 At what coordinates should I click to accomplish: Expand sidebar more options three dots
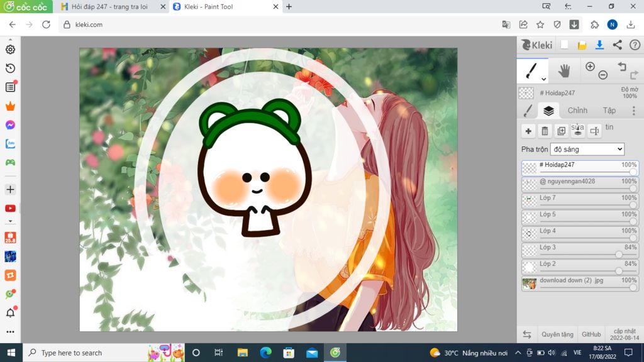pos(10,332)
